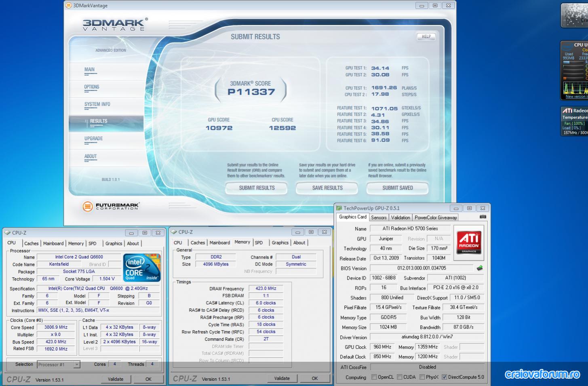
Task: Click the ATI Radeon sidebar gadget
Action: pyautogui.click(x=574, y=121)
